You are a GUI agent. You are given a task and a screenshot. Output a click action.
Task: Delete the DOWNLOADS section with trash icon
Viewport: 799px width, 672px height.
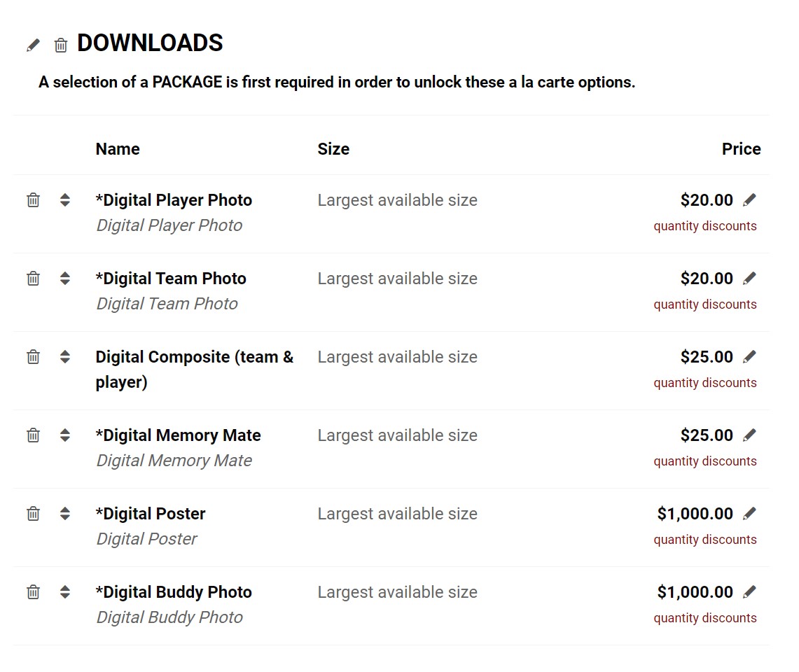pos(61,45)
